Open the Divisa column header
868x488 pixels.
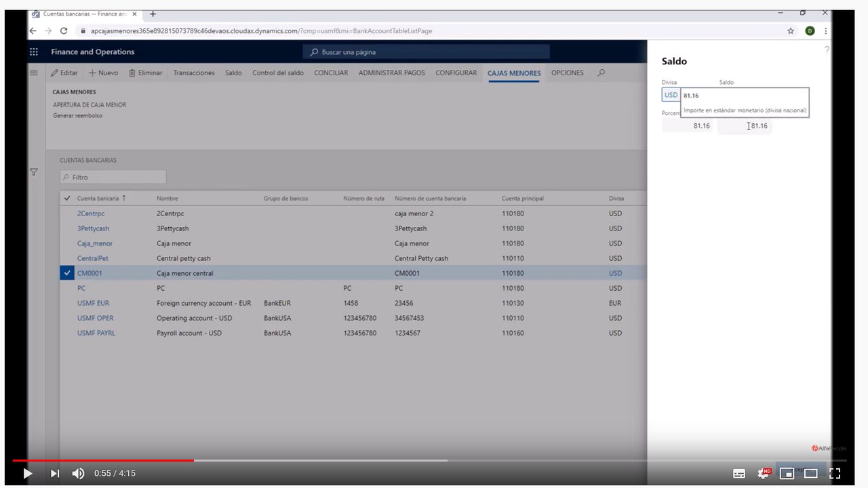pos(616,199)
